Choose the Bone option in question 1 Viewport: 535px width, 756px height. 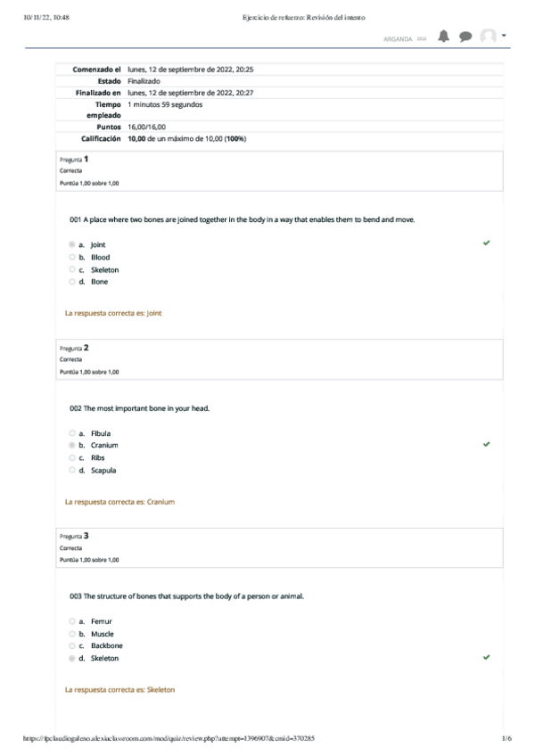click(x=72, y=282)
